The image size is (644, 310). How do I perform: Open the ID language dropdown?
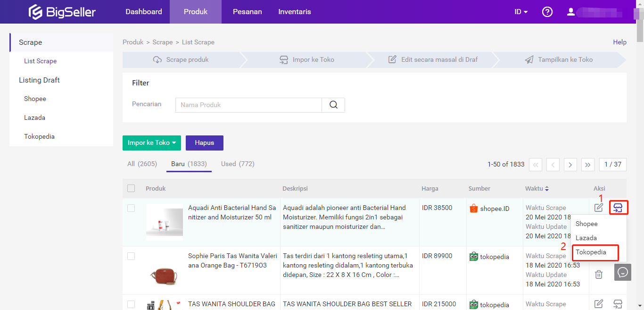521,12
